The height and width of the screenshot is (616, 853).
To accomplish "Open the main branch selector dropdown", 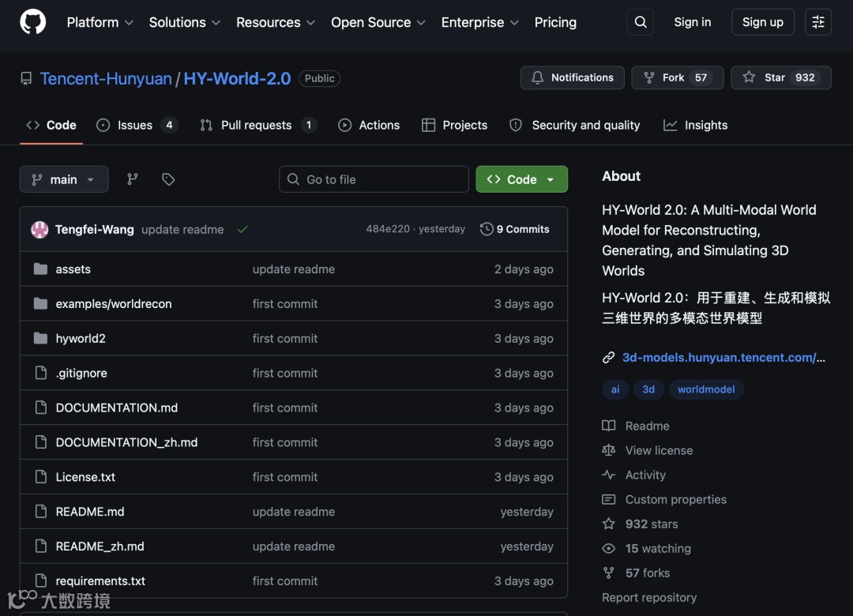I will pyautogui.click(x=64, y=179).
